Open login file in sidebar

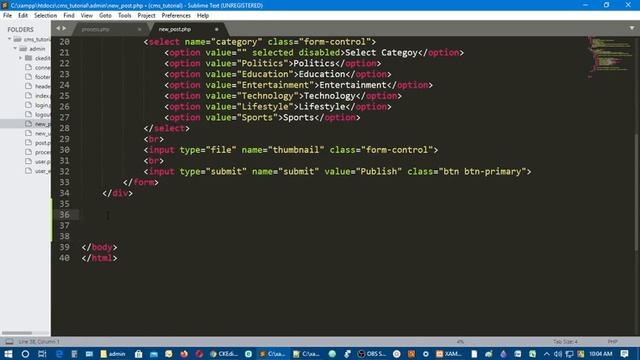coord(42,105)
